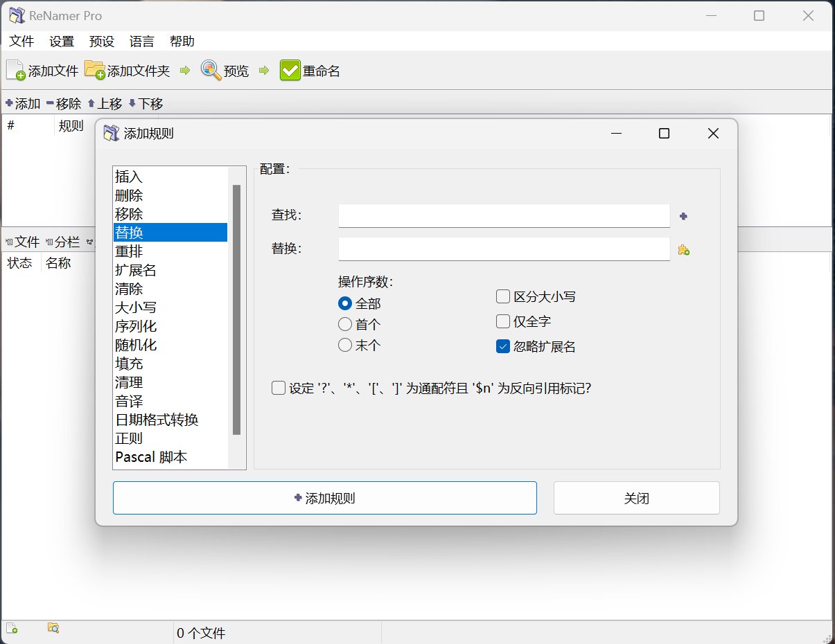Click the 状态 column header

point(20,263)
